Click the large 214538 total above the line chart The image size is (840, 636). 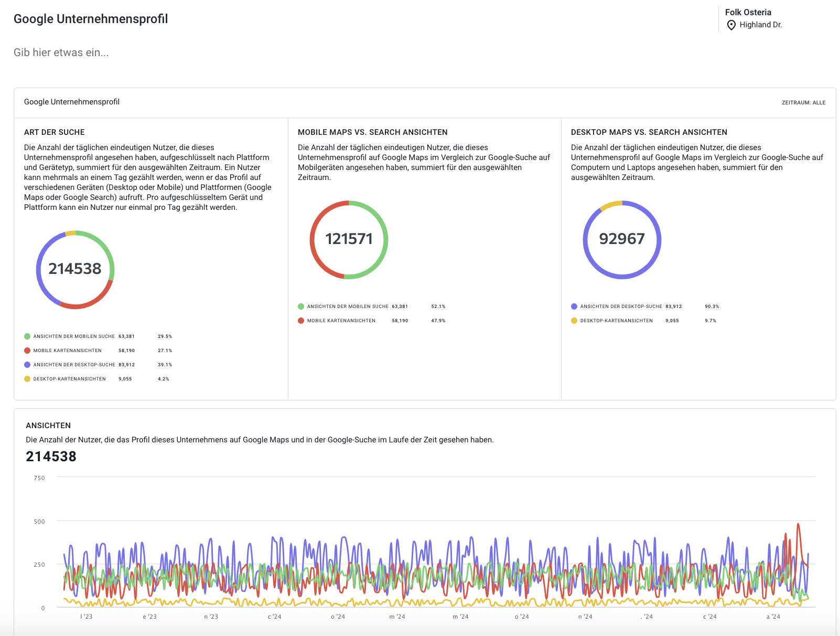click(51, 457)
